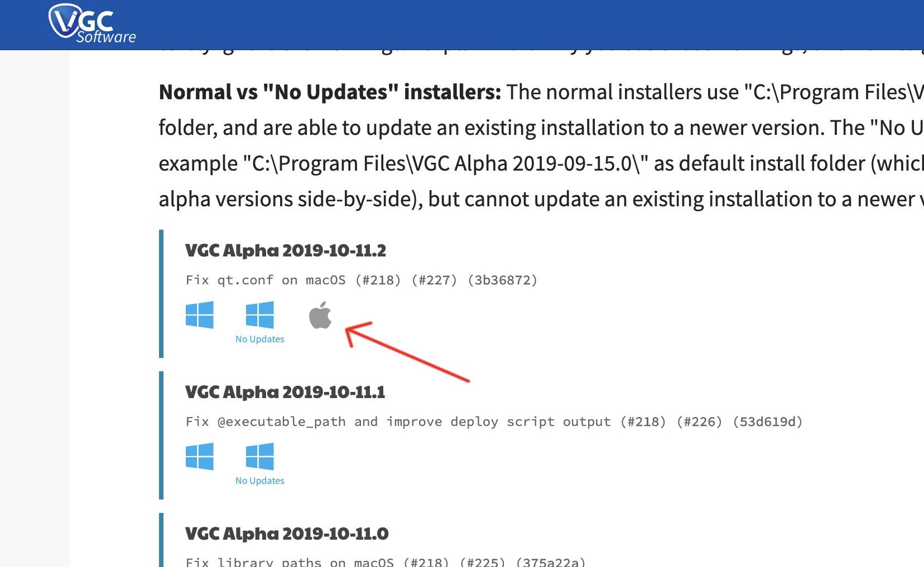Viewport: 924px width, 567px height.
Task: Select the VGC Alpha 2019-10-11.0 heading
Action: (x=287, y=534)
